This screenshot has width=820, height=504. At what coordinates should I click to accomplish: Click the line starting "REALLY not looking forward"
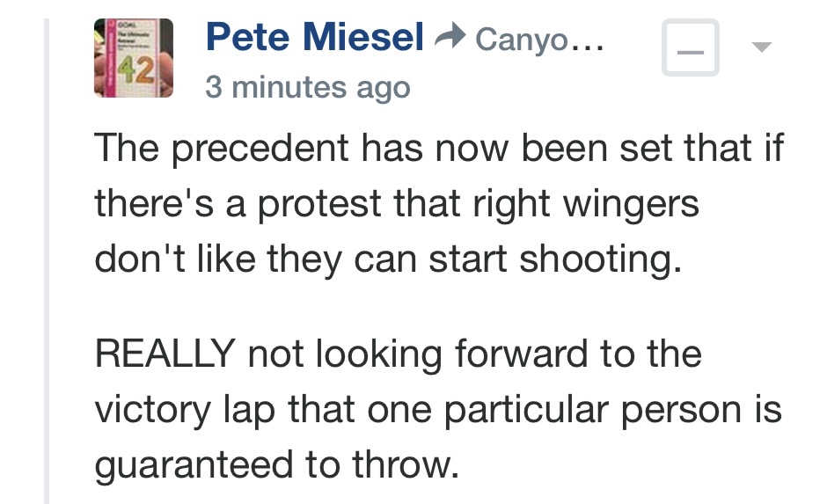(398, 354)
